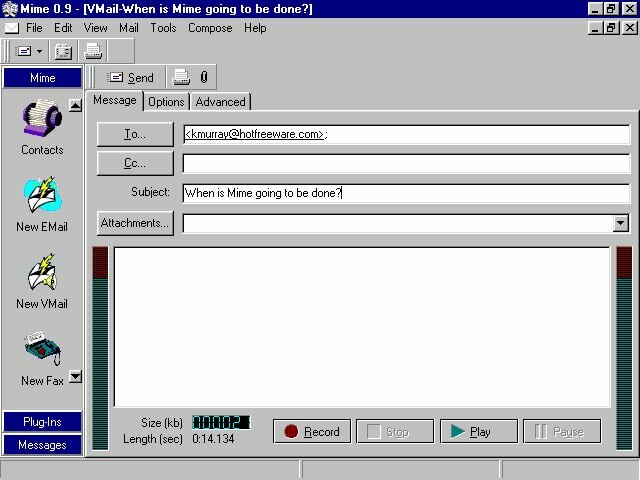Open dropdown arrow beside new message icon

[40, 51]
